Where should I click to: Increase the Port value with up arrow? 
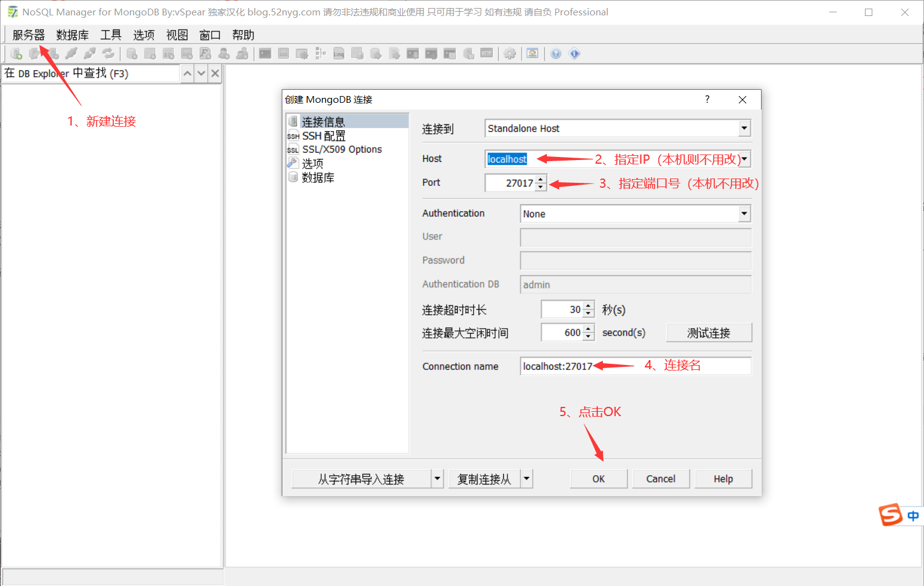click(x=541, y=179)
